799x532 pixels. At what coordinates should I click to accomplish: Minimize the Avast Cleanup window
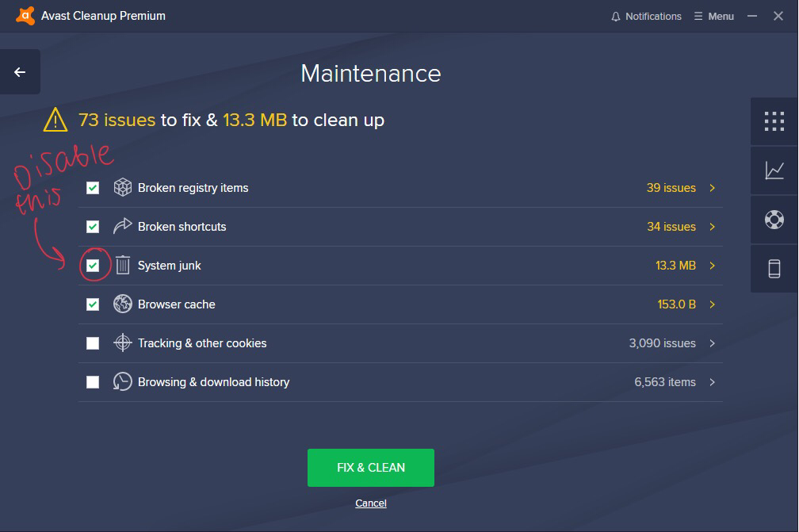(x=752, y=17)
